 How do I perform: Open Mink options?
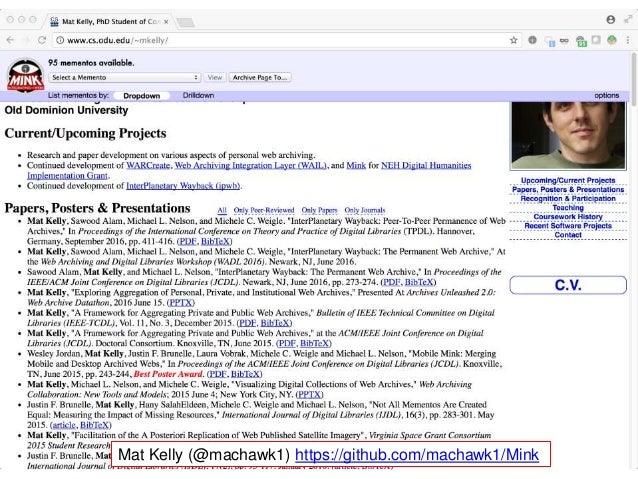(606, 95)
